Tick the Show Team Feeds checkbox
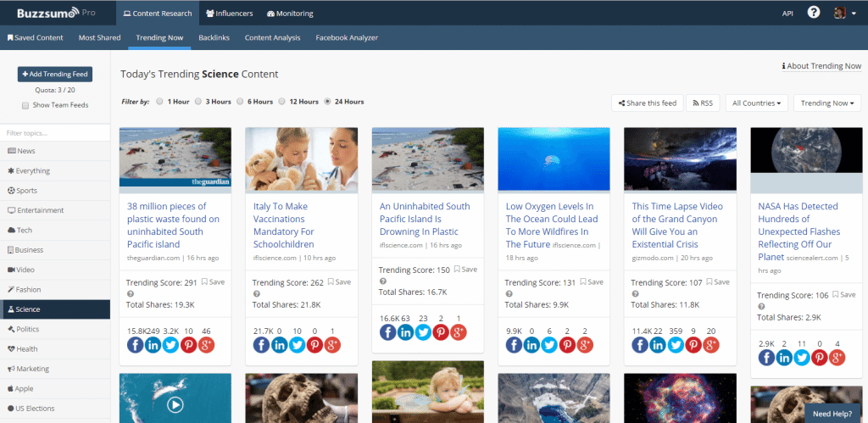The height and width of the screenshot is (423, 868). [x=25, y=105]
